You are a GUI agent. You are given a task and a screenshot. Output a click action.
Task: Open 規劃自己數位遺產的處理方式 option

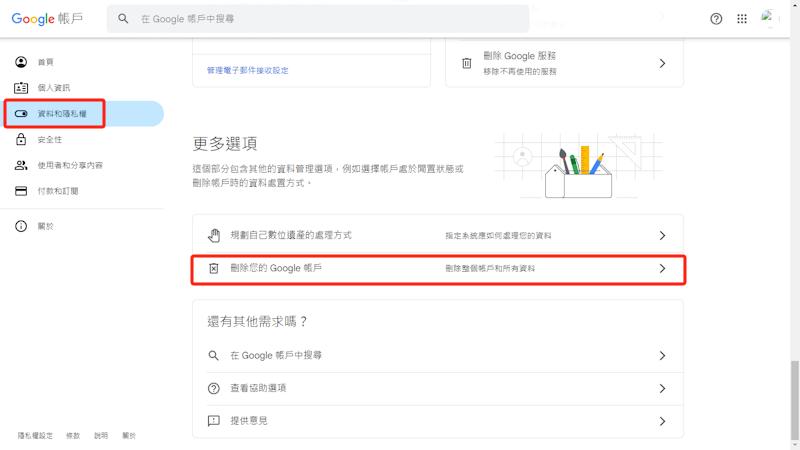pos(438,235)
